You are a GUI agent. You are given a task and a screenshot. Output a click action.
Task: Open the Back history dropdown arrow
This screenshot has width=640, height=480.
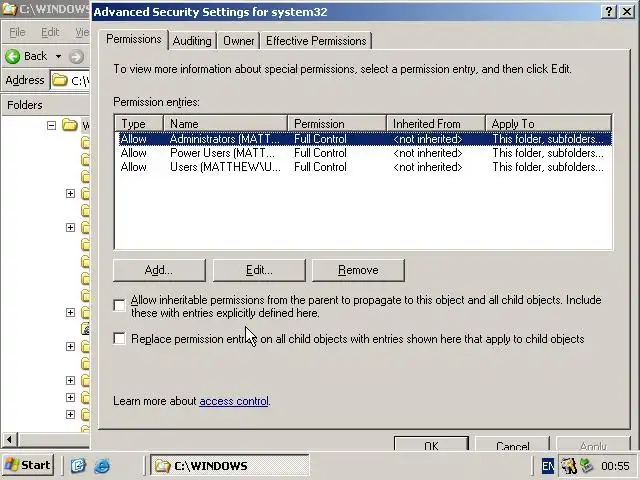click(x=58, y=56)
